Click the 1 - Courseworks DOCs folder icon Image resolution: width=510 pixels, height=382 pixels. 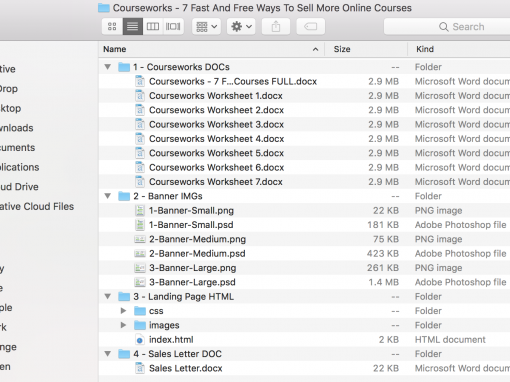tap(124, 67)
